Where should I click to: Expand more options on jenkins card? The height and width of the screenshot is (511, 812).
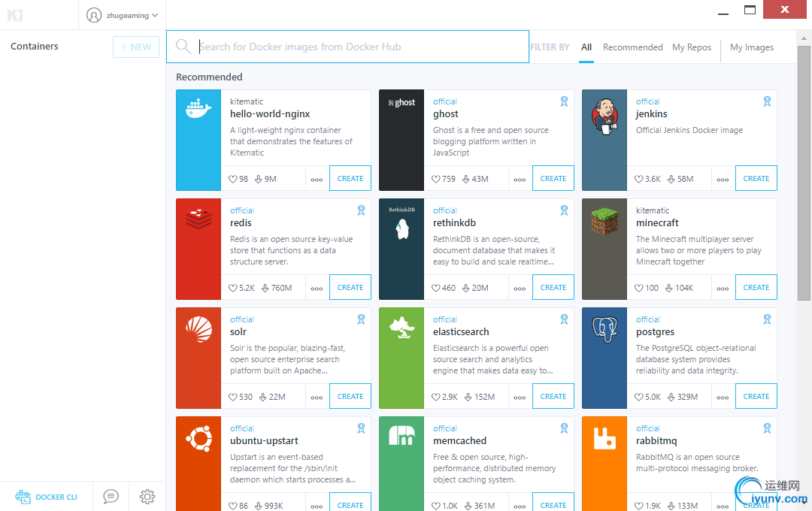click(x=723, y=179)
